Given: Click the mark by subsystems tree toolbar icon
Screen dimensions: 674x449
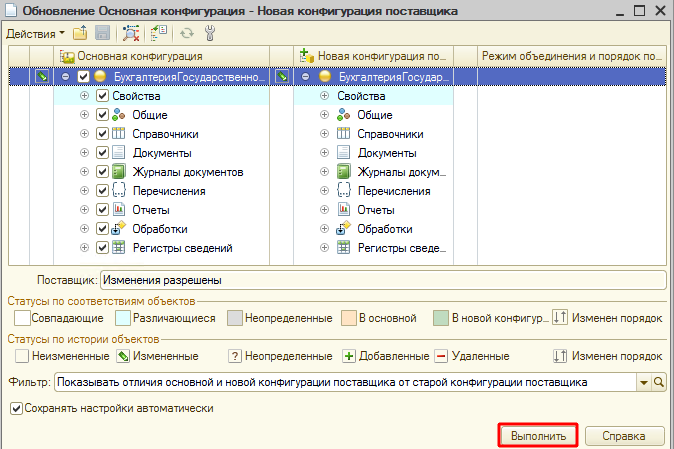Looking at the screenshot, I should point(159,33).
